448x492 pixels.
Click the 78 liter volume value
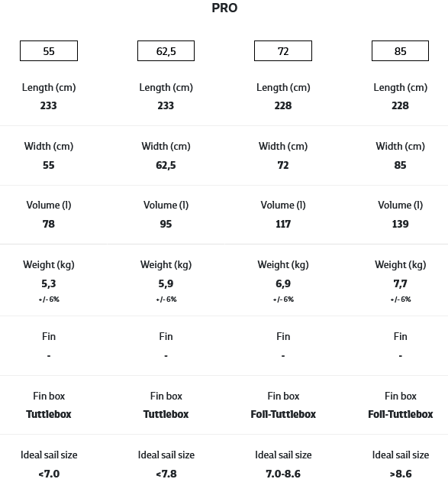tap(49, 224)
